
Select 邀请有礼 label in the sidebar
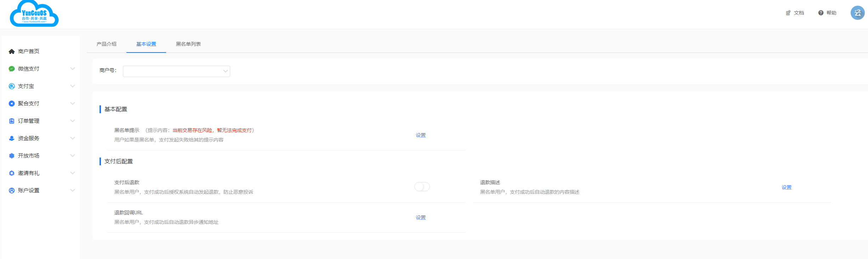pyautogui.click(x=29, y=173)
